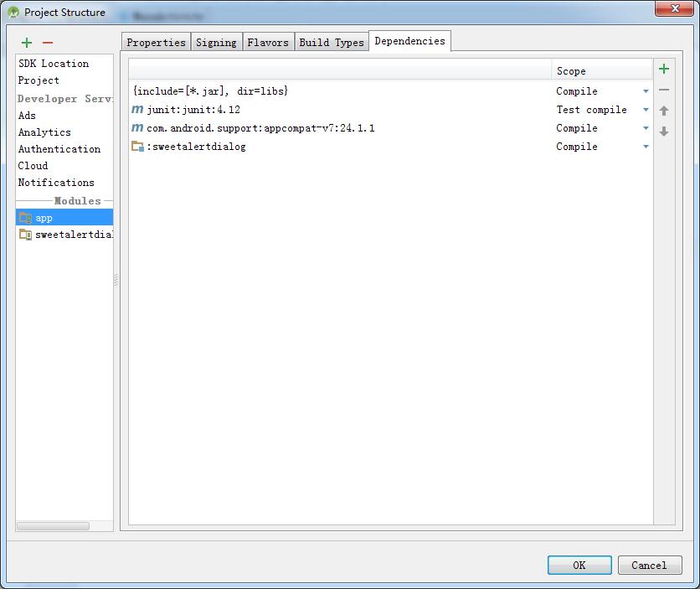Screen dimensions: 700x589
Task: Click the maven icon beside appcompat-v7
Action: (x=137, y=128)
